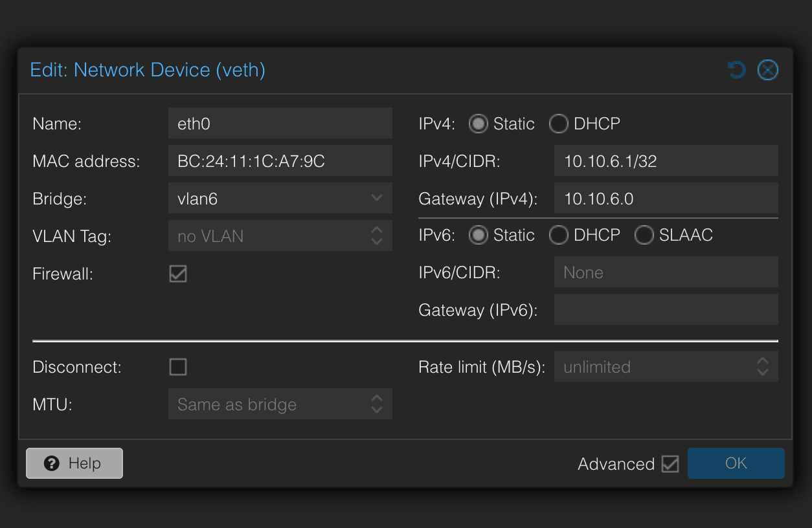Toggle the Firewall checkbox

(177, 274)
